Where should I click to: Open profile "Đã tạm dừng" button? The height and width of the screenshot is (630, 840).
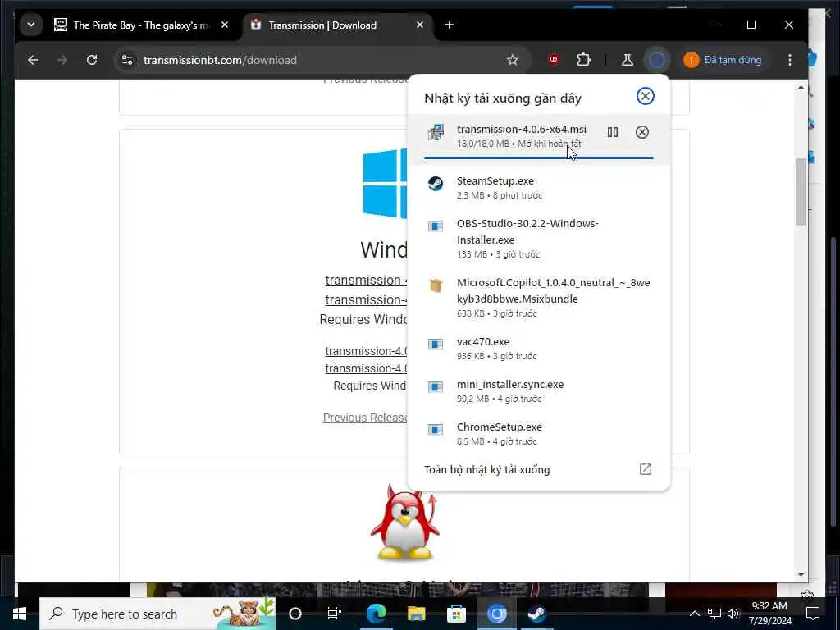coord(724,60)
